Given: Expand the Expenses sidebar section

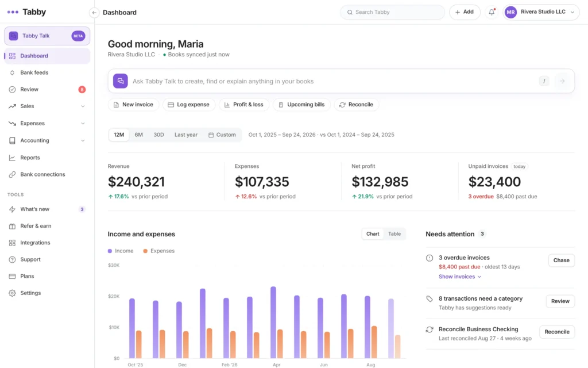Looking at the screenshot, I should [47, 123].
